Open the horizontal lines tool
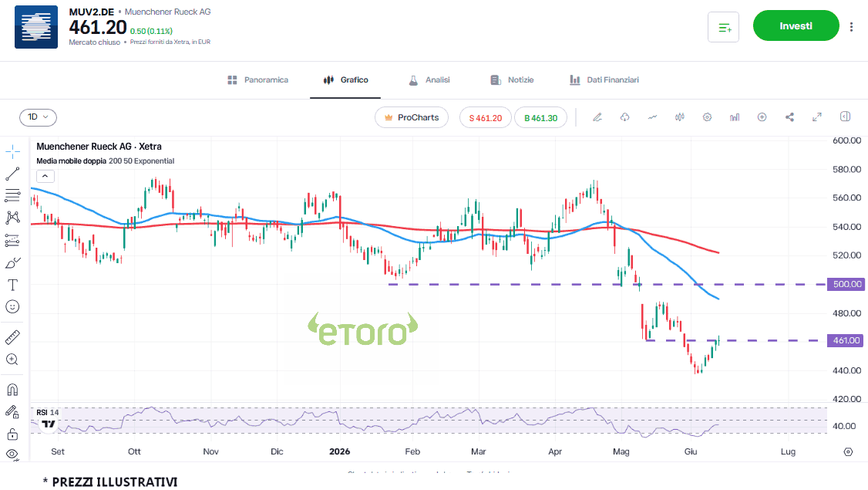The image size is (868, 490). pos(12,195)
